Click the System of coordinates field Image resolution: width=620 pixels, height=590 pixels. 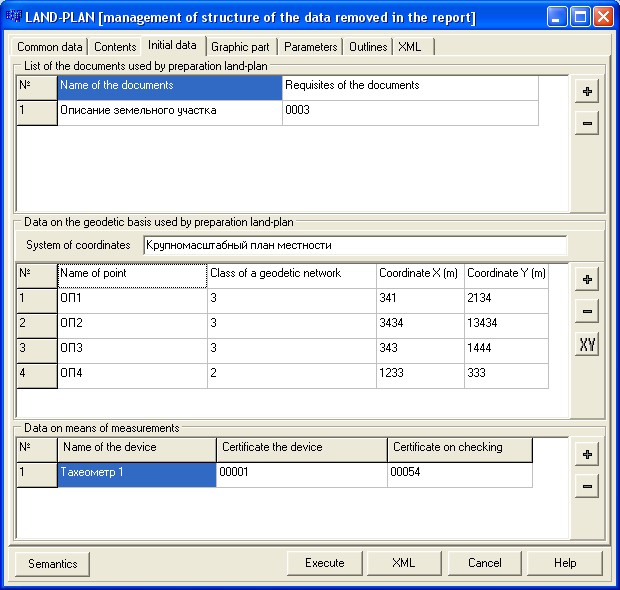tap(355, 245)
